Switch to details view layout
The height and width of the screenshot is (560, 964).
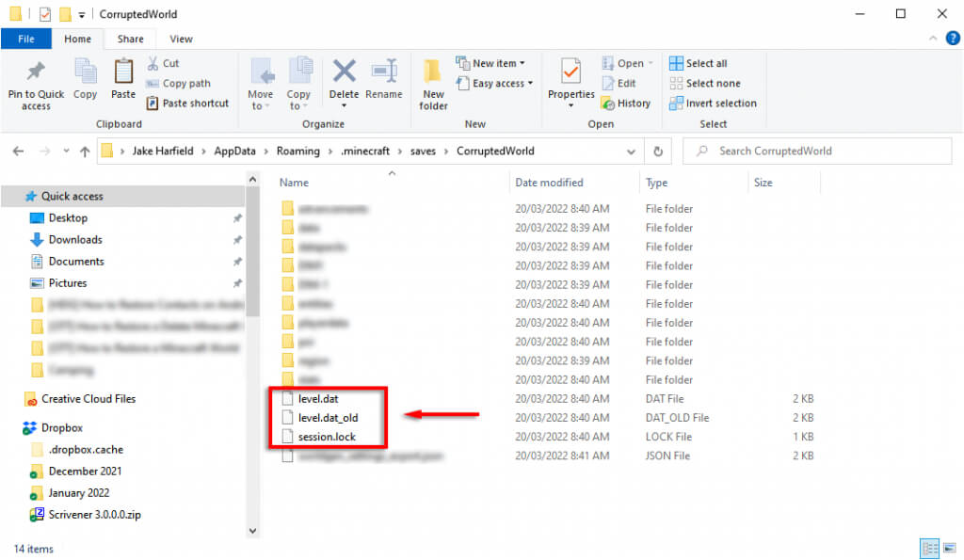[927, 549]
